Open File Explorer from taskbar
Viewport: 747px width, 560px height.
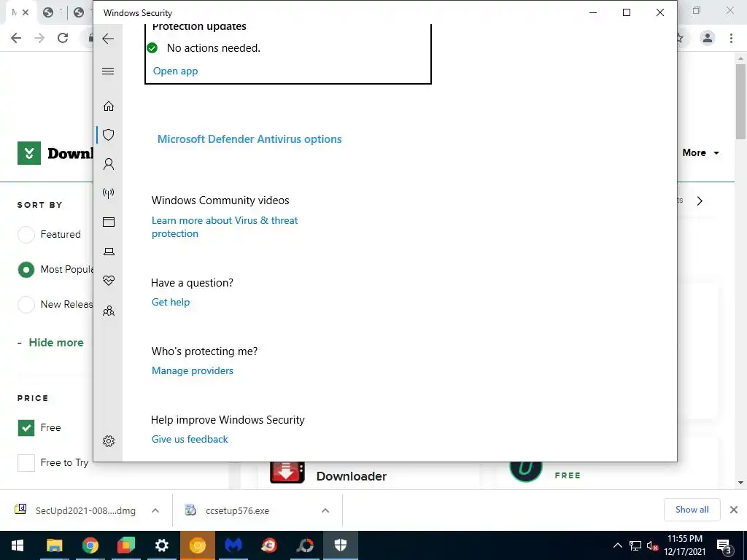coord(54,545)
